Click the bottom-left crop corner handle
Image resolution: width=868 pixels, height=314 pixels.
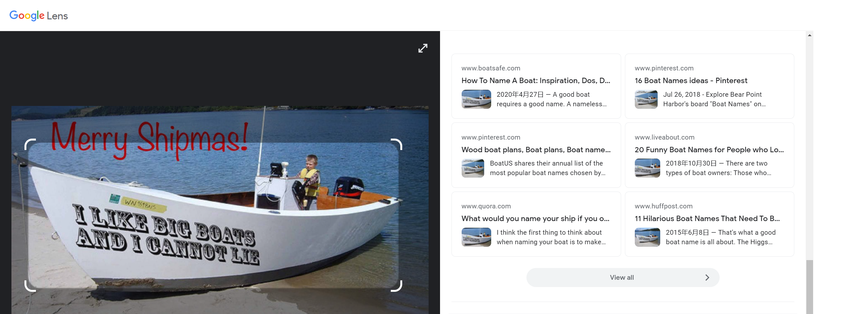pyautogui.click(x=30, y=286)
